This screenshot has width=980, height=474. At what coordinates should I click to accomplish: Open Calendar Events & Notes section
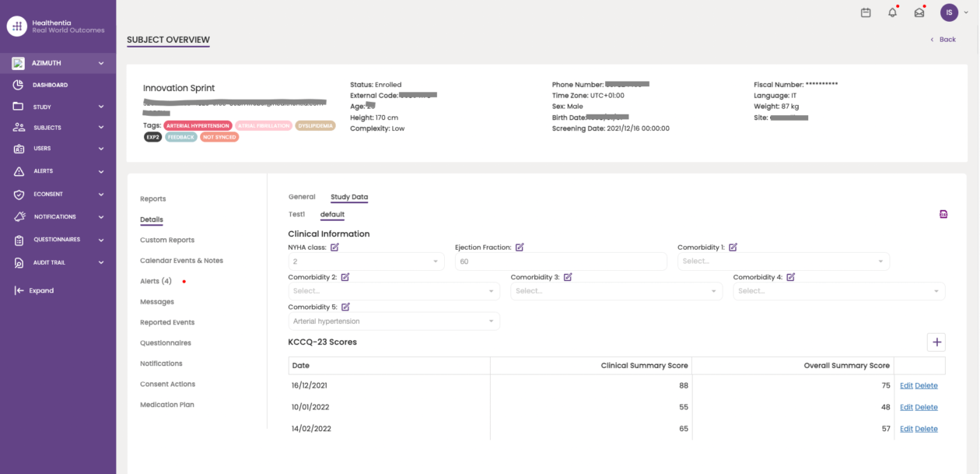click(x=181, y=261)
